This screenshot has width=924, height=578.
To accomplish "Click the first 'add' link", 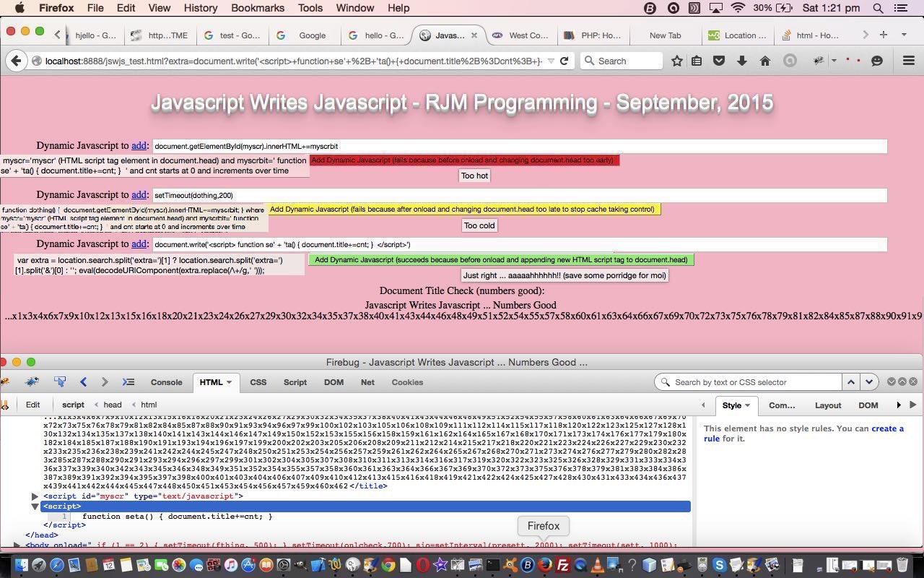I will (139, 146).
